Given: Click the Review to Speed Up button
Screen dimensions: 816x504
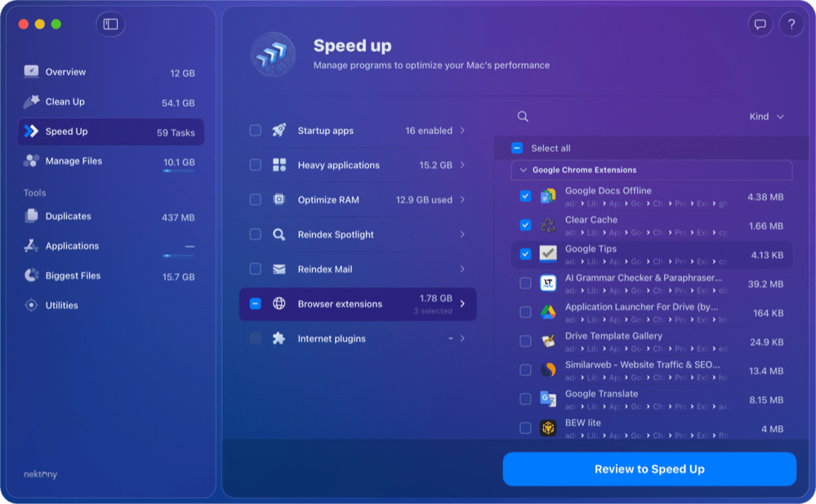Looking at the screenshot, I should tap(649, 469).
